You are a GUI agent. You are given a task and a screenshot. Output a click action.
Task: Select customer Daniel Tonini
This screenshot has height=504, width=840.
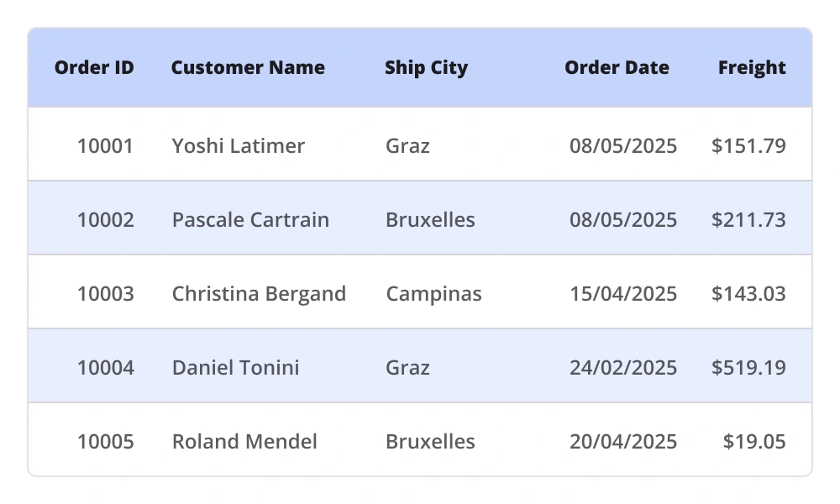236,368
